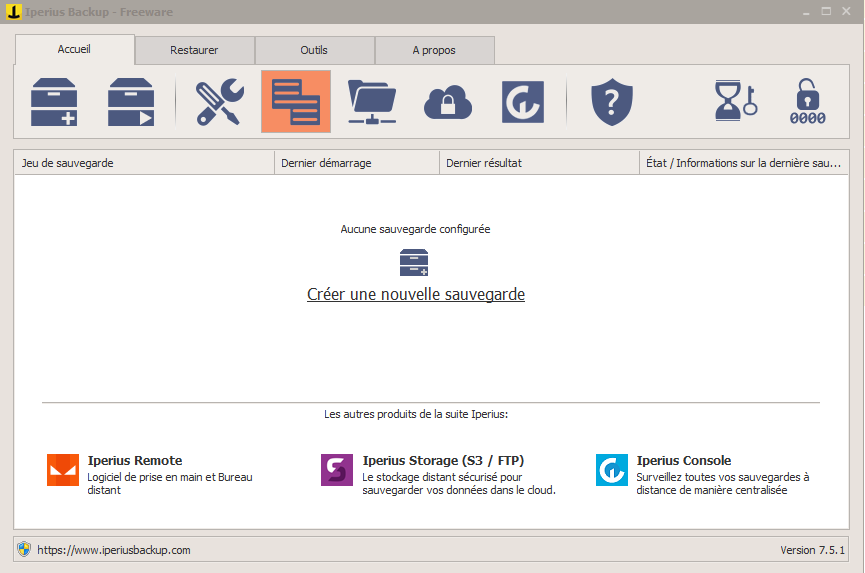Click the Dernier démarrage column header
Screen dimensions: 865x573
(357, 163)
